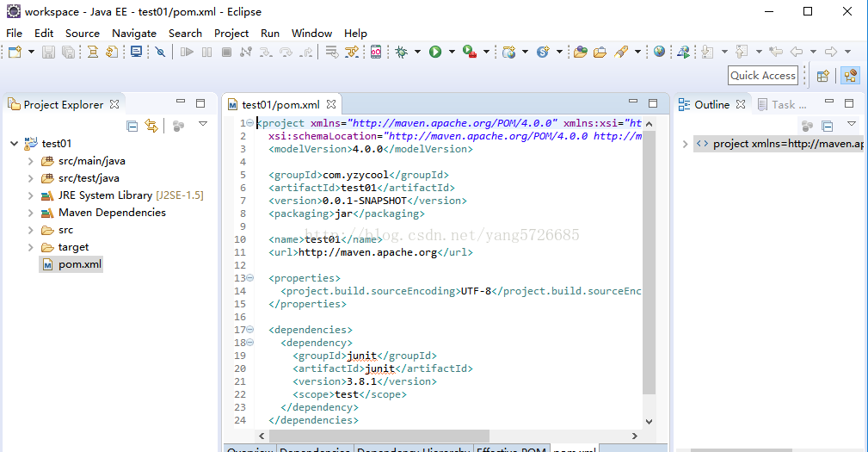Click the editor vertical scrollbar thumb
The image size is (868, 452).
649,263
